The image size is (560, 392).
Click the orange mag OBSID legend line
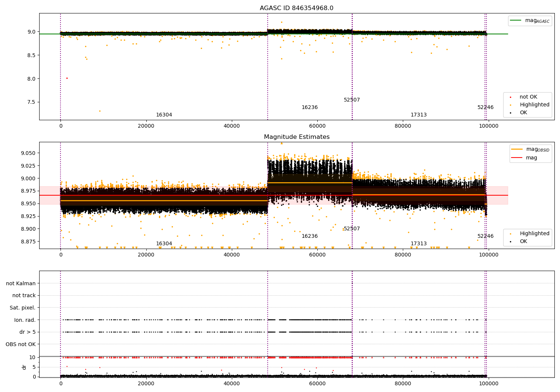click(x=517, y=149)
